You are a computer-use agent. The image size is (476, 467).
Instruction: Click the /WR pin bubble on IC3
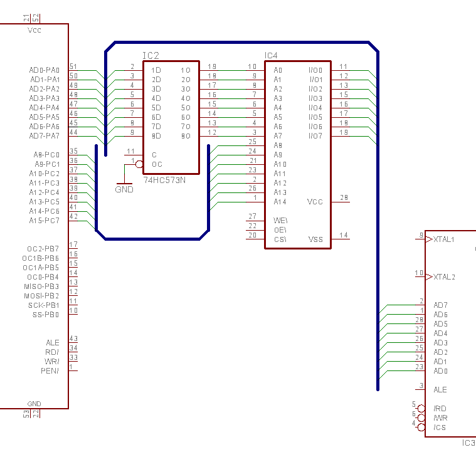point(421,418)
